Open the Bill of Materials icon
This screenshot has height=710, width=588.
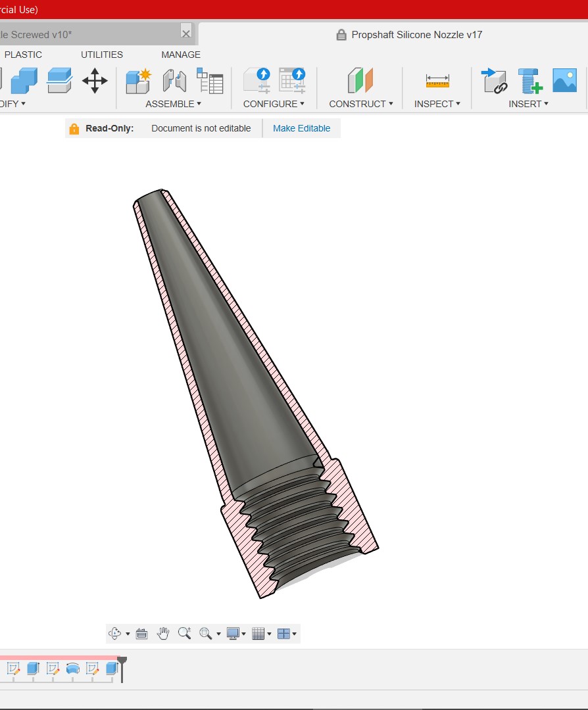(210, 81)
